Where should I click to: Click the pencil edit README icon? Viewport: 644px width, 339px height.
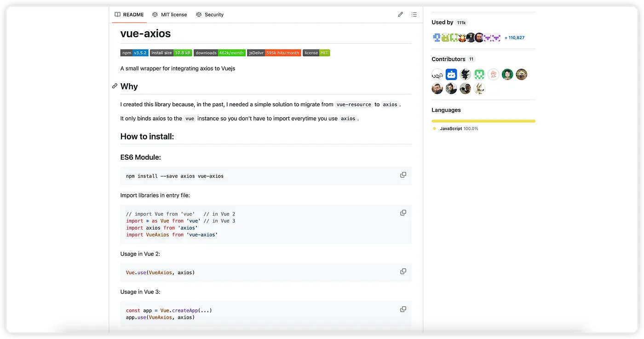pos(400,15)
